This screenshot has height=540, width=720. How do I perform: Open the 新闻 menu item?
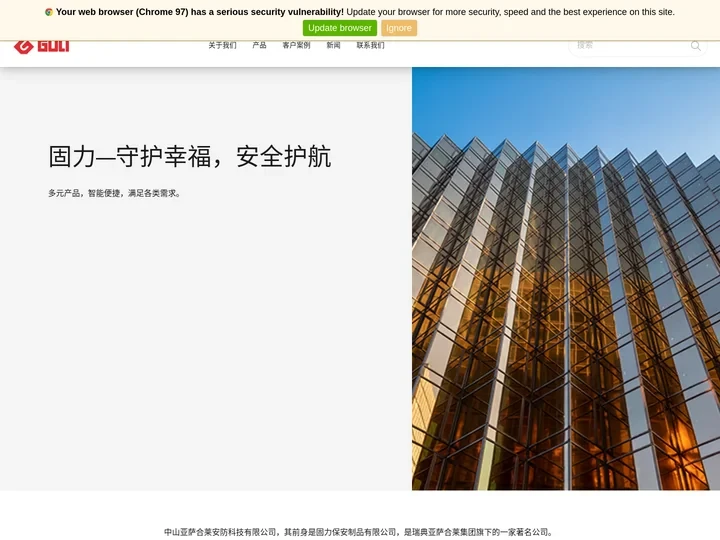[x=333, y=45]
